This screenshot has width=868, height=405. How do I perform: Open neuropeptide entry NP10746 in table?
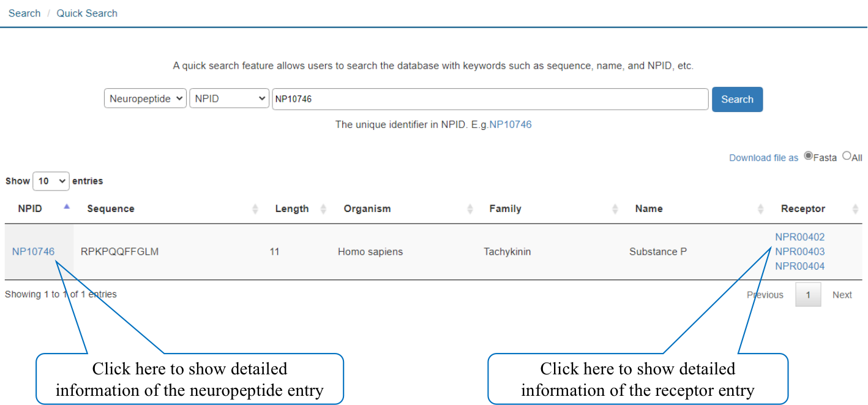pos(33,252)
